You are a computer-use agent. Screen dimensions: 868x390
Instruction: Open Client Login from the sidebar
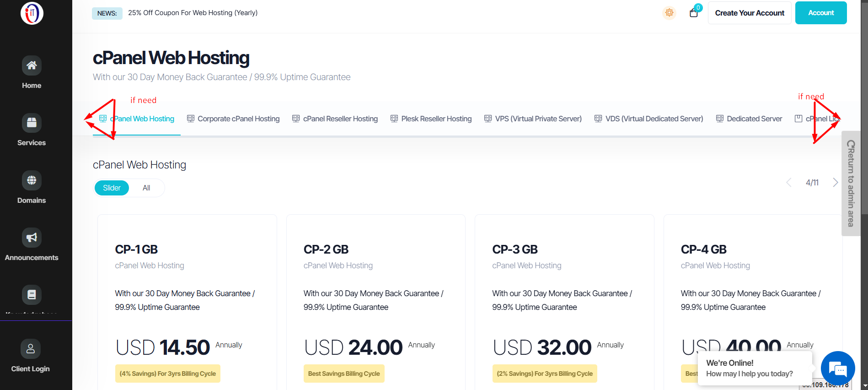[x=31, y=356]
